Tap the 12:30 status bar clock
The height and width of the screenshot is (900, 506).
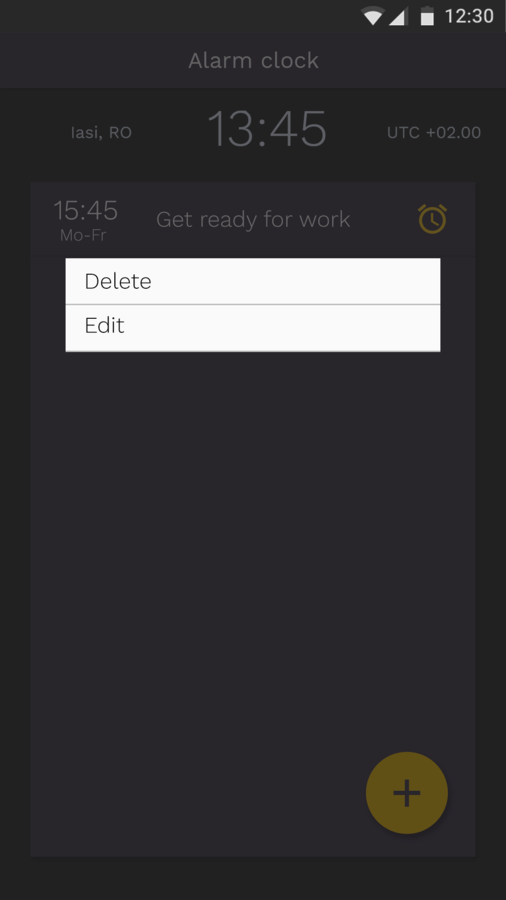tap(469, 16)
